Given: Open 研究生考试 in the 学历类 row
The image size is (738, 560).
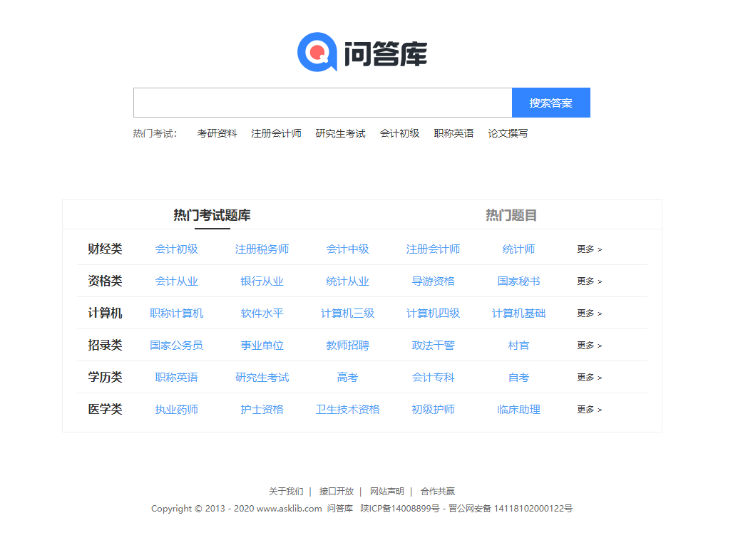Looking at the screenshot, I should (x=262, y=378).
